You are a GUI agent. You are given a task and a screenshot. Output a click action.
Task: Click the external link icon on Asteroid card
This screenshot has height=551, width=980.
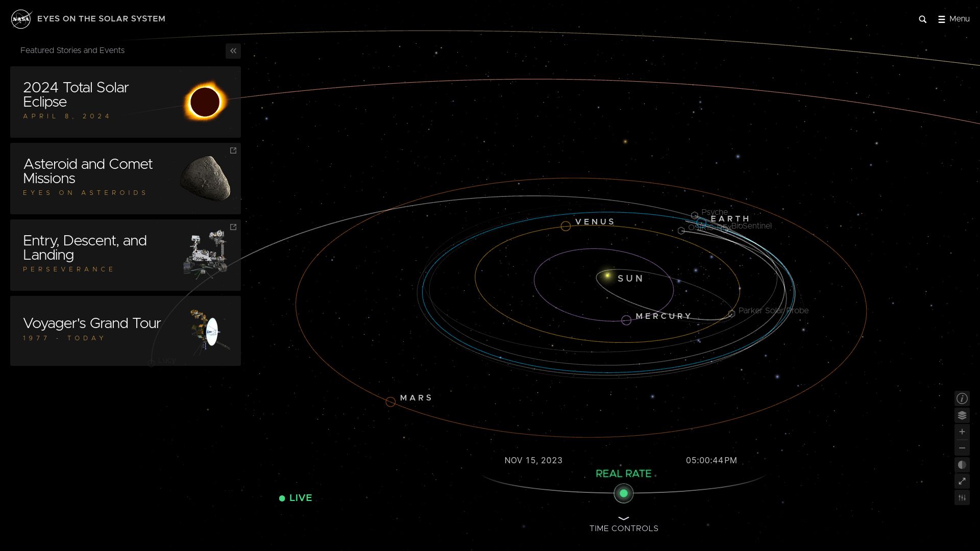click(233, 151)
